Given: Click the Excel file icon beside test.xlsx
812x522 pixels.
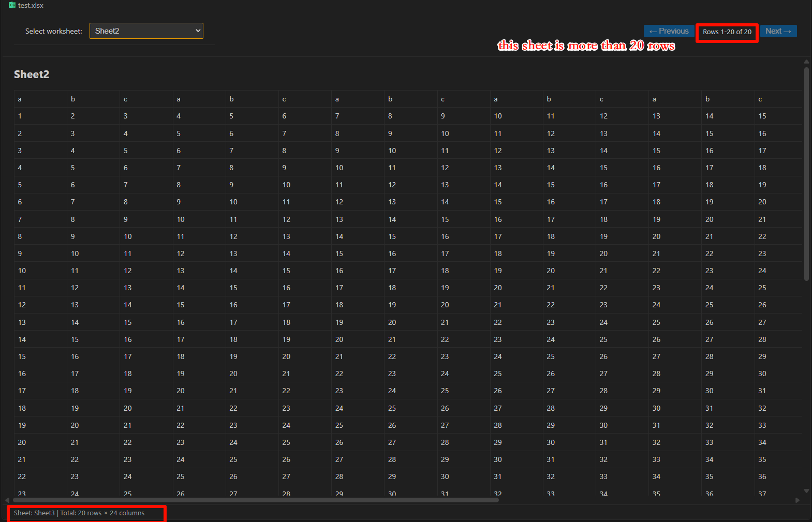Looking at the screenshot, I should [x=12, y=5].
